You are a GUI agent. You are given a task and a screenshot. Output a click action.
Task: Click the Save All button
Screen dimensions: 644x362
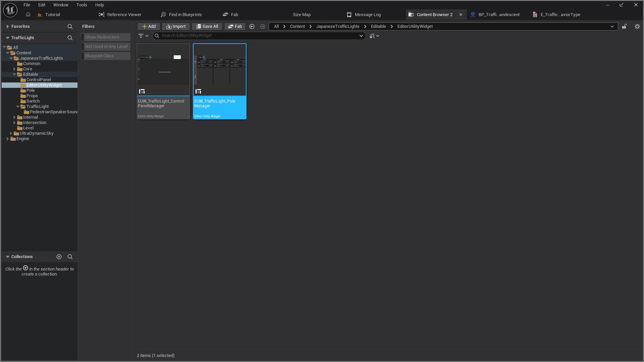207,26
